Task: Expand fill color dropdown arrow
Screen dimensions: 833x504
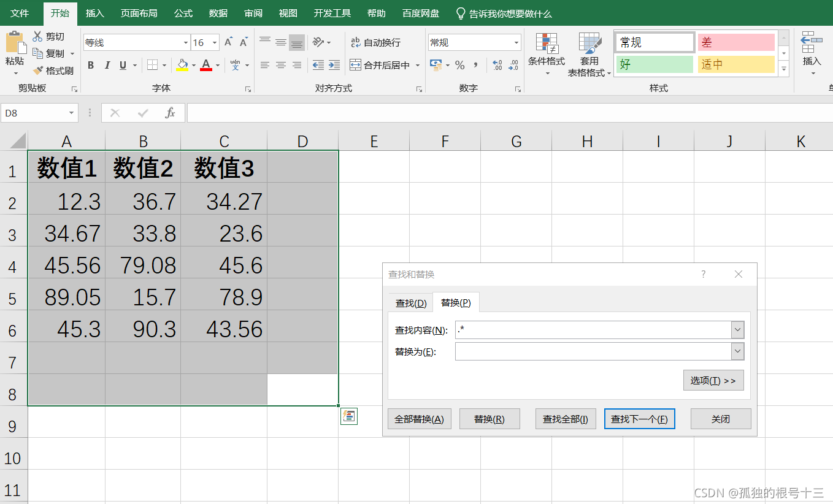Action: click(x=194, y=65)
